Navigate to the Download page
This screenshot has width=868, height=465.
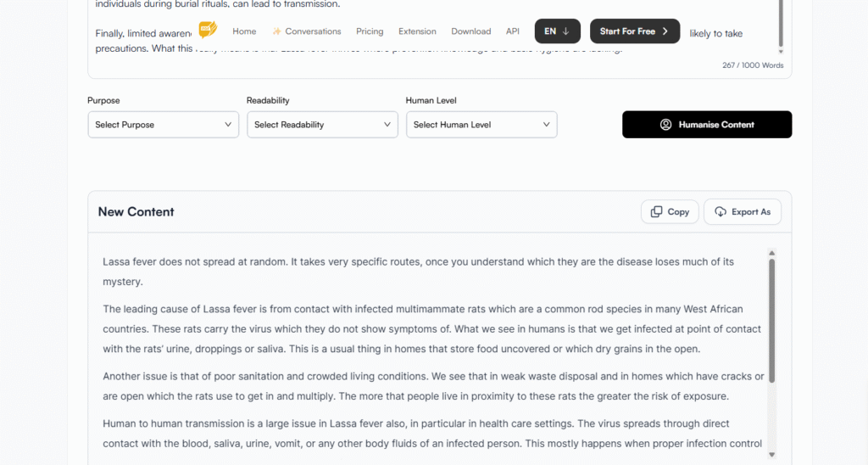(471, 31)
